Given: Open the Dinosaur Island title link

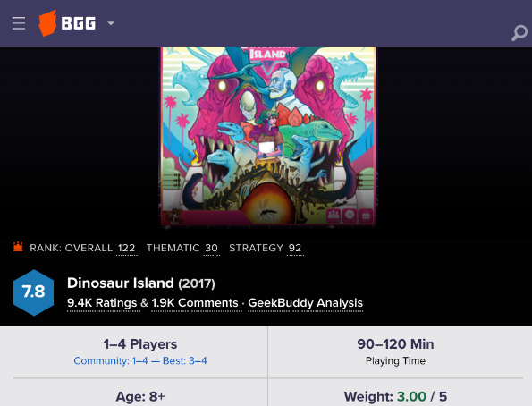Looking at the screenshot, I should (121, 283).
